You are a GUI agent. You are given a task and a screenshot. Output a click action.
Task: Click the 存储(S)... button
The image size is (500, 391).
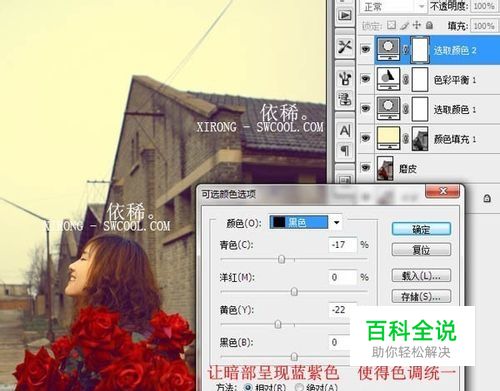421,296
